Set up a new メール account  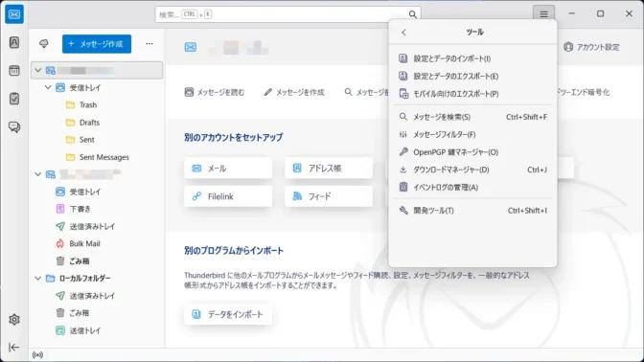228,169
